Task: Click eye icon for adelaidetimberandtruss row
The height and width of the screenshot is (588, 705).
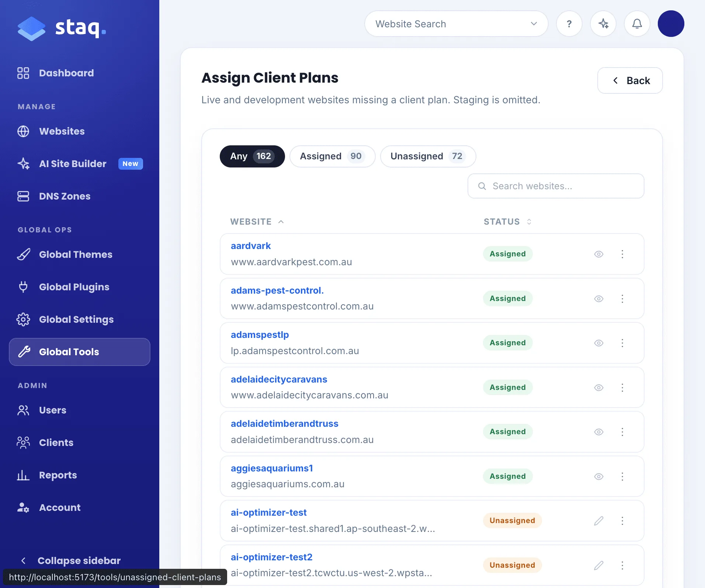Action: coord(599,432)
